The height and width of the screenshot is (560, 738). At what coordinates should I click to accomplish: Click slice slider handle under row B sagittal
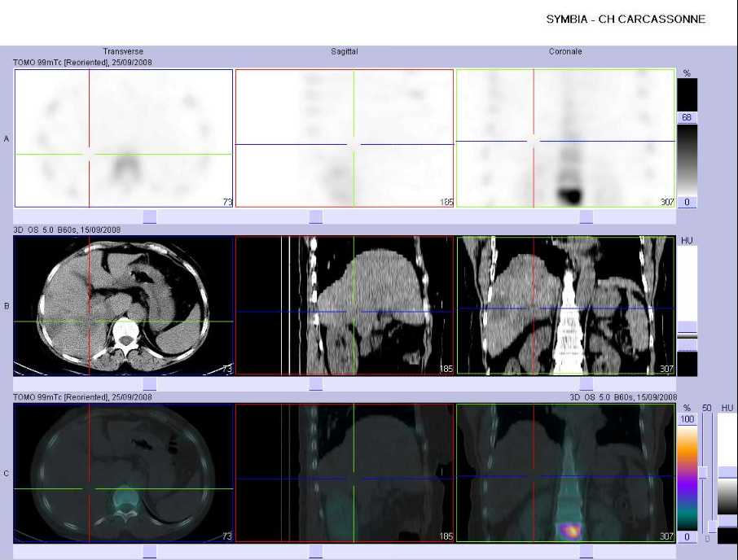click(x=316, y=384)
